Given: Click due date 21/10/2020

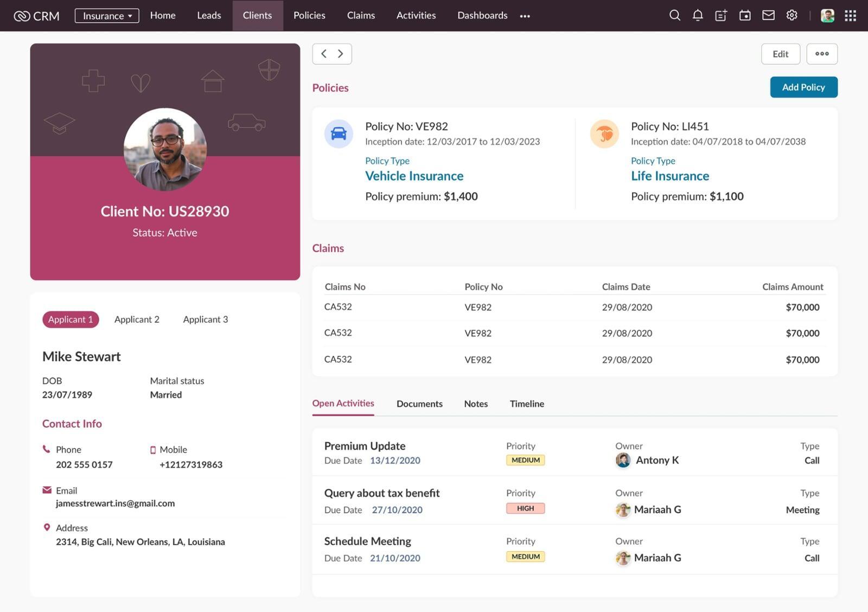Looking at the screenshot, I should click(395, 558).
